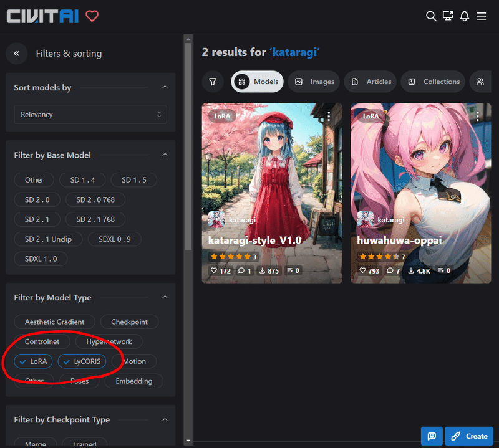
Task: Select the Embedding model type
Action: point(134,381)
